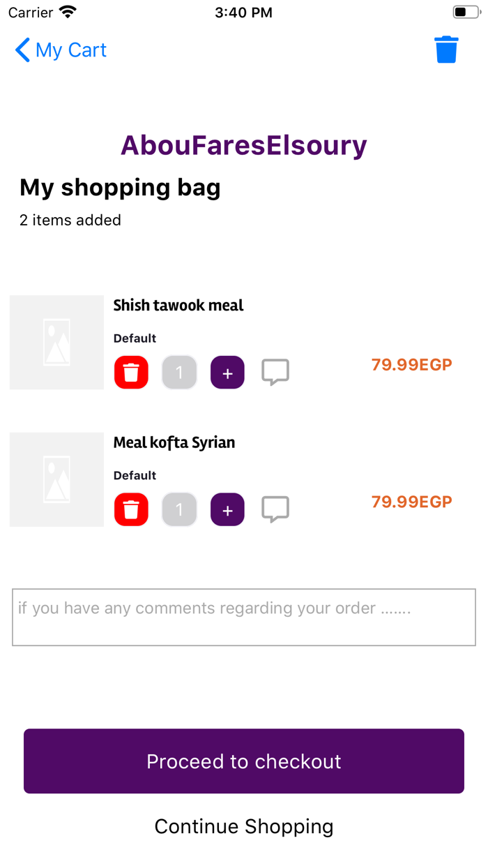The width and height of the screenshot is (488, 868).
Task: Tap Continue Shopping link
Action: (x=244, y=826)
